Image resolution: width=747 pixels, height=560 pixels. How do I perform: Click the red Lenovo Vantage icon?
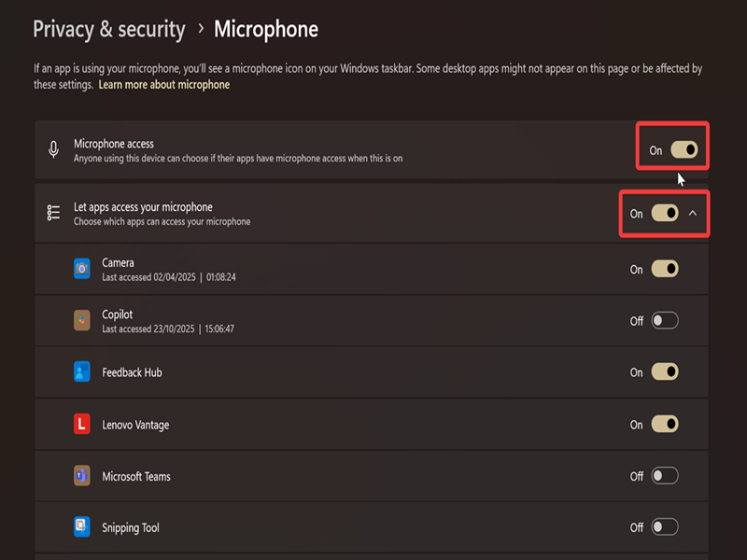click(x=82, y=424)
